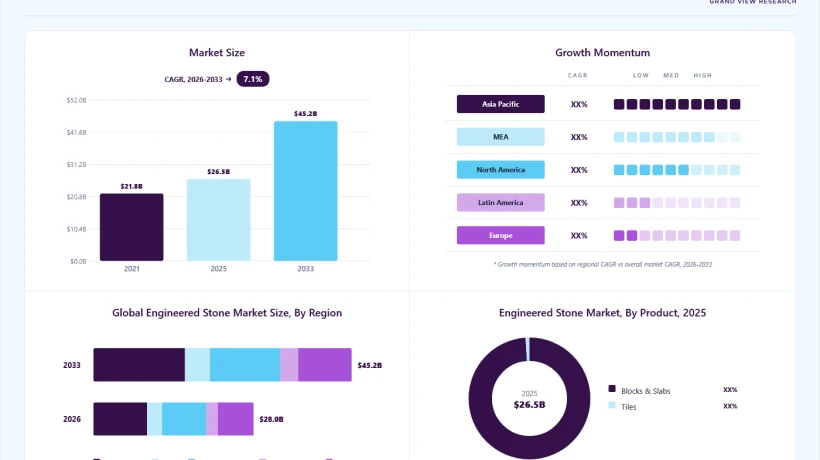Click the Europe region label
Screen dimensions: 820x460
pyautogui.click(x=500, y=236)
